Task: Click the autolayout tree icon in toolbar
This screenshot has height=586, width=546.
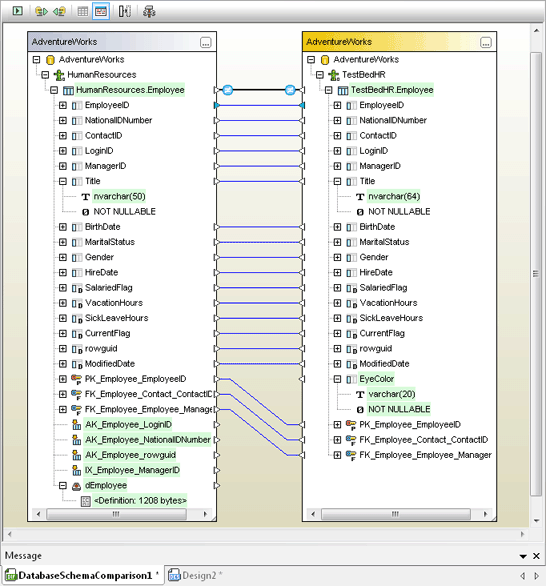Action: (x=149, y=11)
